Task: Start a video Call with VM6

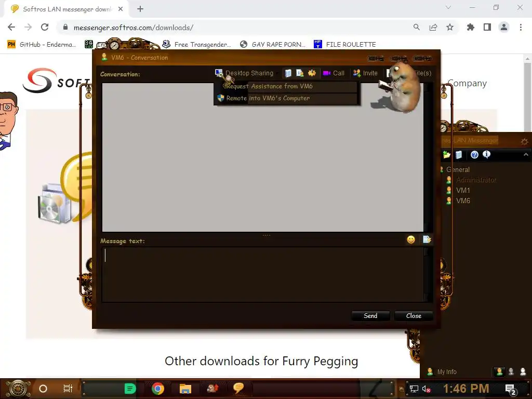Action: pos(334,73)
